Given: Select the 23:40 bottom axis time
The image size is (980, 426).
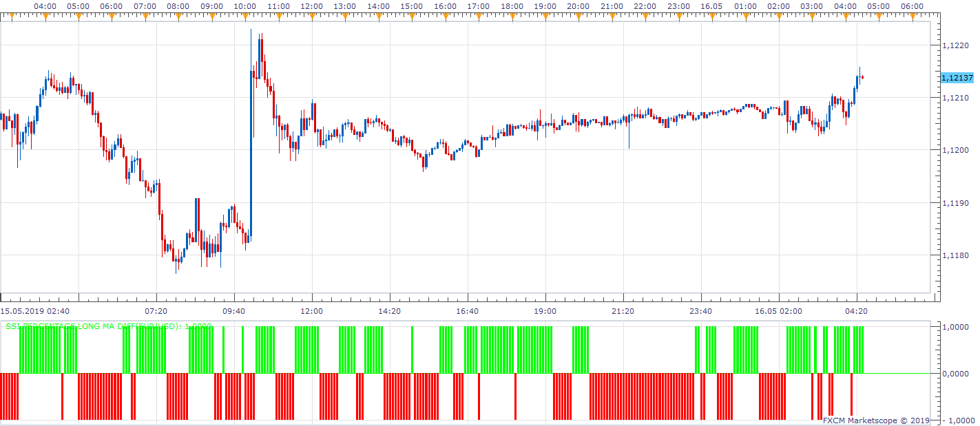Looking at the screenshot, I should coord(701,311).
